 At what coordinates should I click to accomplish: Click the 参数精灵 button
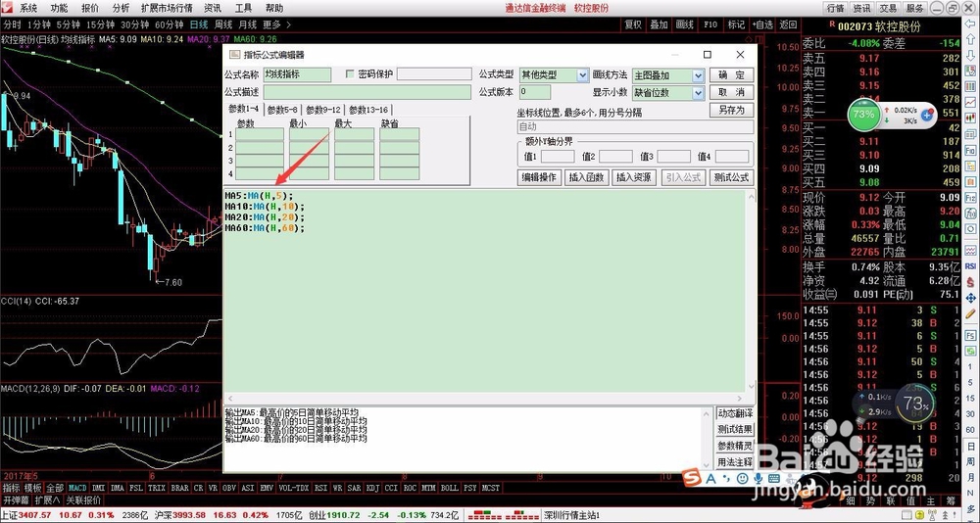tap(735, 447)
